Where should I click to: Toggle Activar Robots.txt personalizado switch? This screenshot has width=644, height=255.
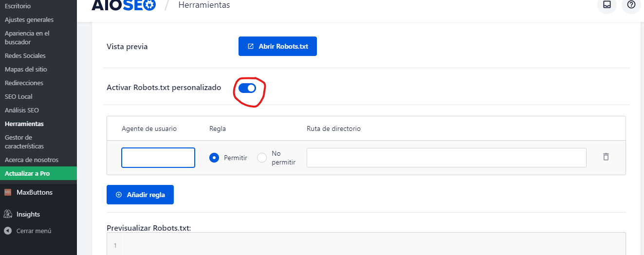247,88
